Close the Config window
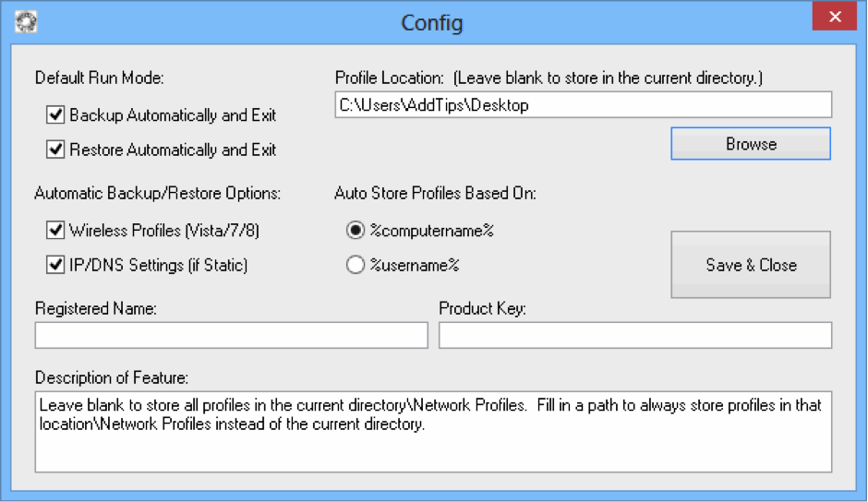Viewport: 868px width, 502px height. pyautogui.click(x=835, y=17)
